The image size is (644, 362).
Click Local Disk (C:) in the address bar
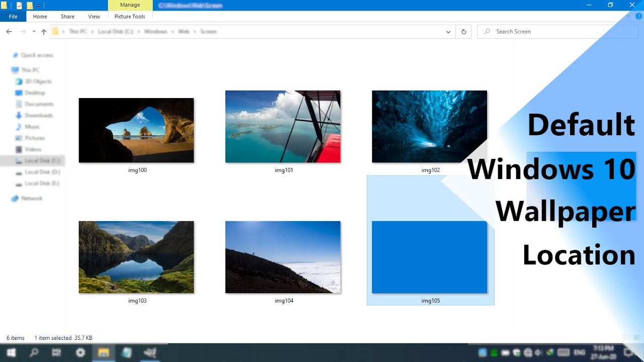coord(116,32)
